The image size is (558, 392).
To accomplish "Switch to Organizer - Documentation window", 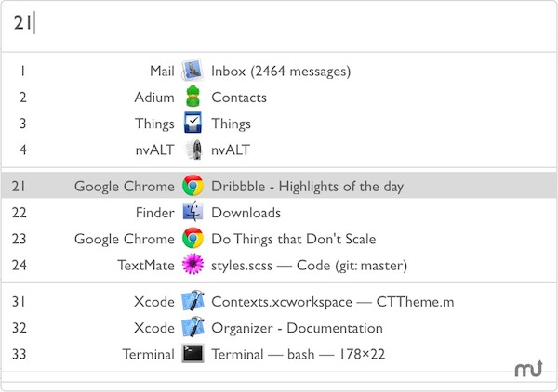I will click(298, 329).
